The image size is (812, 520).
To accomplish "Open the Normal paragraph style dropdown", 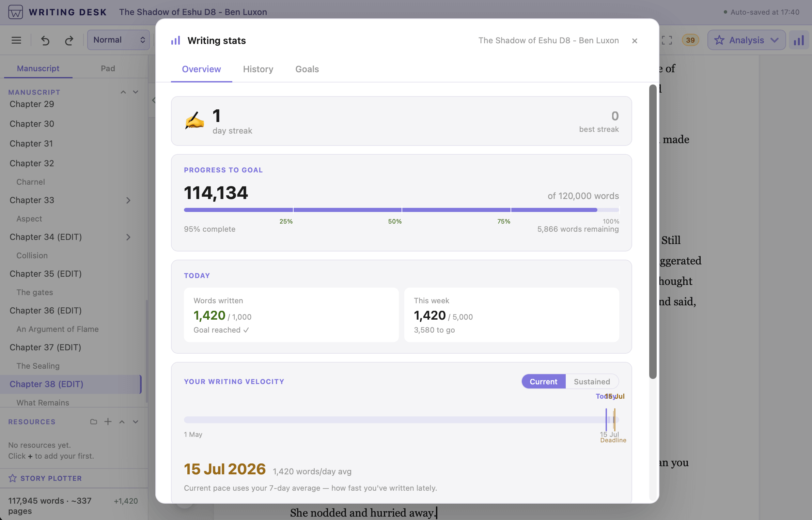I will (119, 40).
